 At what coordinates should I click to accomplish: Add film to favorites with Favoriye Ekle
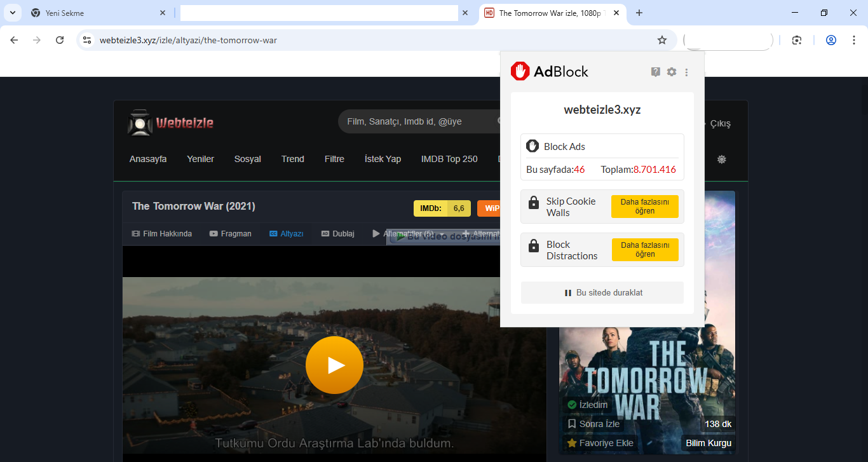600,443
